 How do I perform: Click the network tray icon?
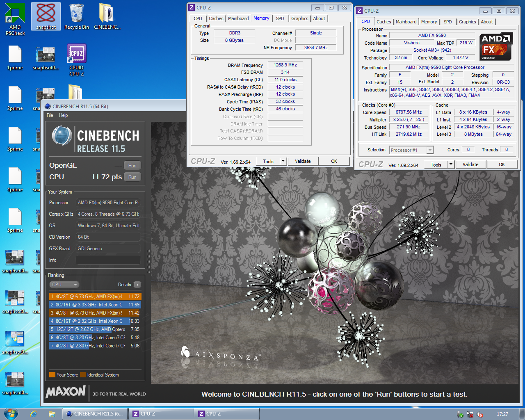point(470,414)
